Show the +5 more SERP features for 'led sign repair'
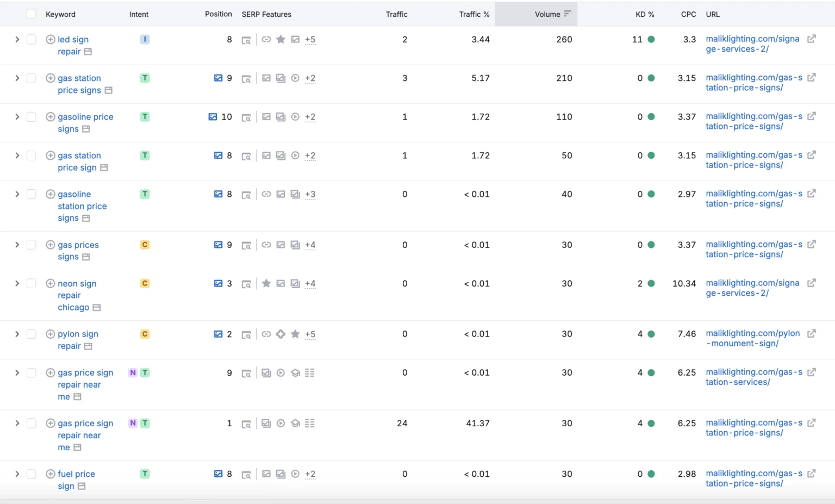835x504 pixels. pos(310,39)
